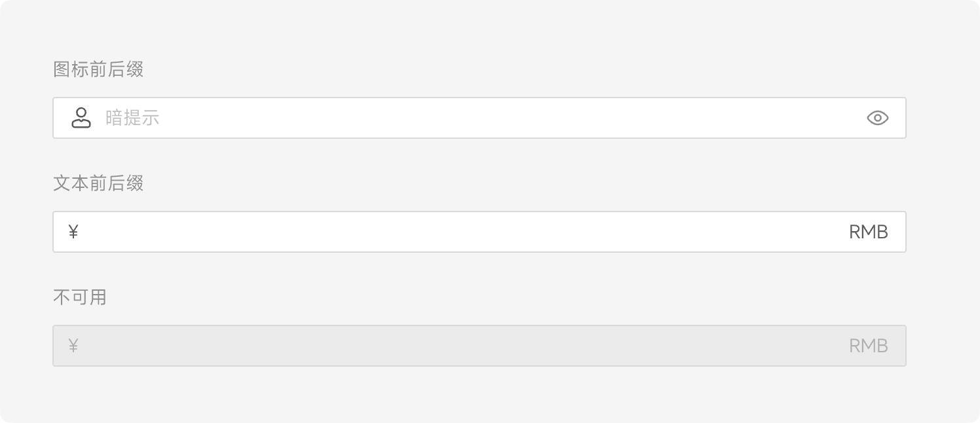980x423 pixels.
Task: Click the greyed-out ¥ prefix symbol
Action: 73,346
